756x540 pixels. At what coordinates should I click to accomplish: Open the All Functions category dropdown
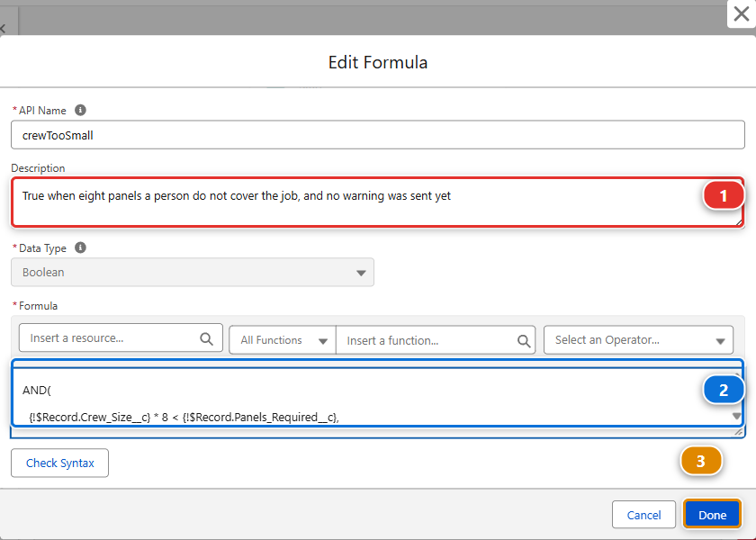[283, 340]
